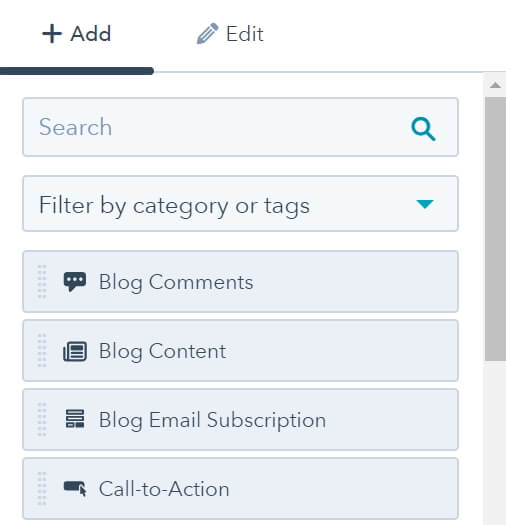This screenshot has width=506, height=525.
Task: Select the Call-to-Action module label
Action: pyautogui.click(x=164, y=489)
